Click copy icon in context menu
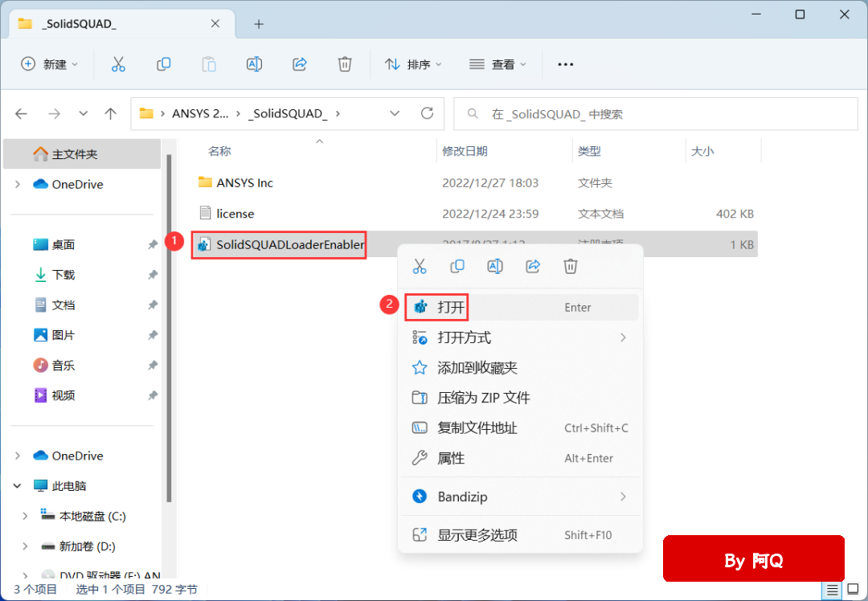 (457, 266)
